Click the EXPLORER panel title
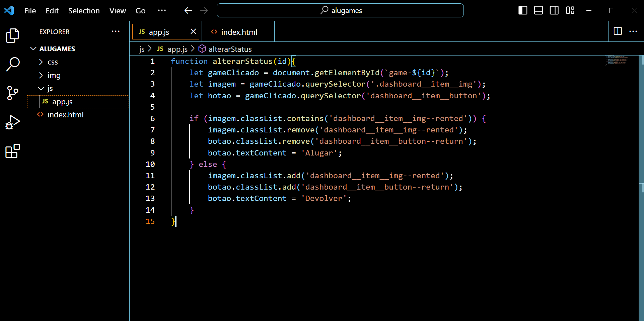644x321 pixels. coord(54,32)
